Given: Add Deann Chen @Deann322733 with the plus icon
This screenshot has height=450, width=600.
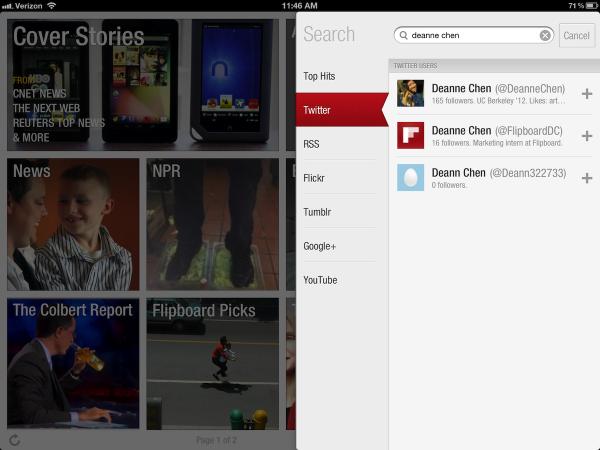Looking at the screenshot, I should [x=587, y=178].
